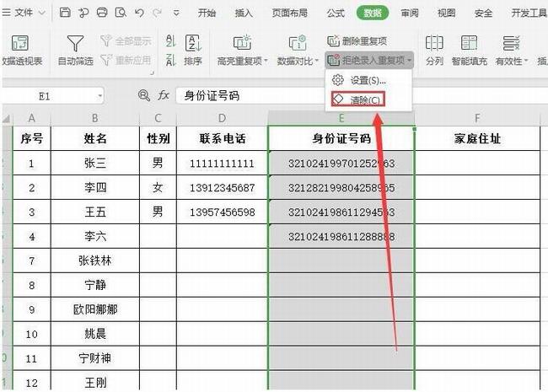Click the fx insert function icon
The image size is (548, 392).
pos(164,95)
